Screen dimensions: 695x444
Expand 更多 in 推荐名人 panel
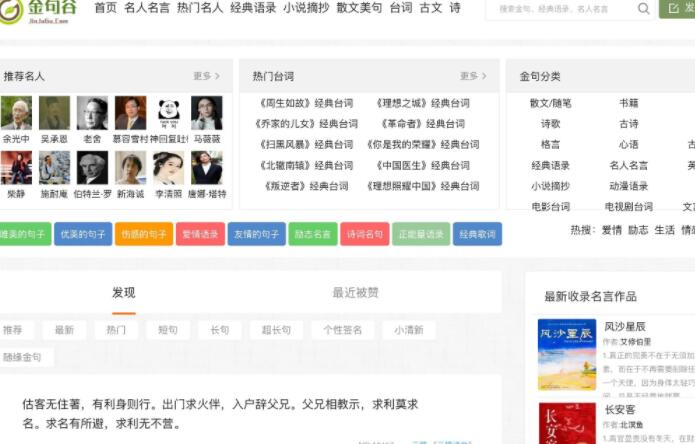click(x=207, y=76)
